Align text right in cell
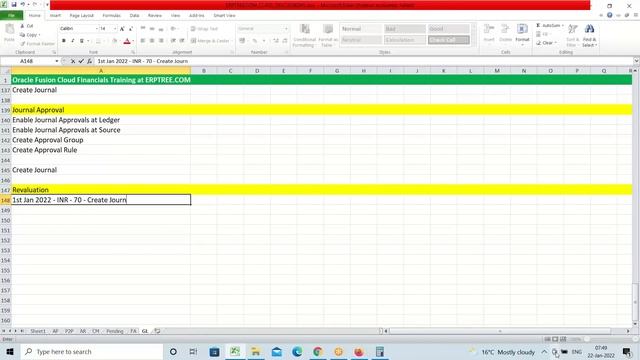This screenshot has height=360, width=640. point(161,41)
